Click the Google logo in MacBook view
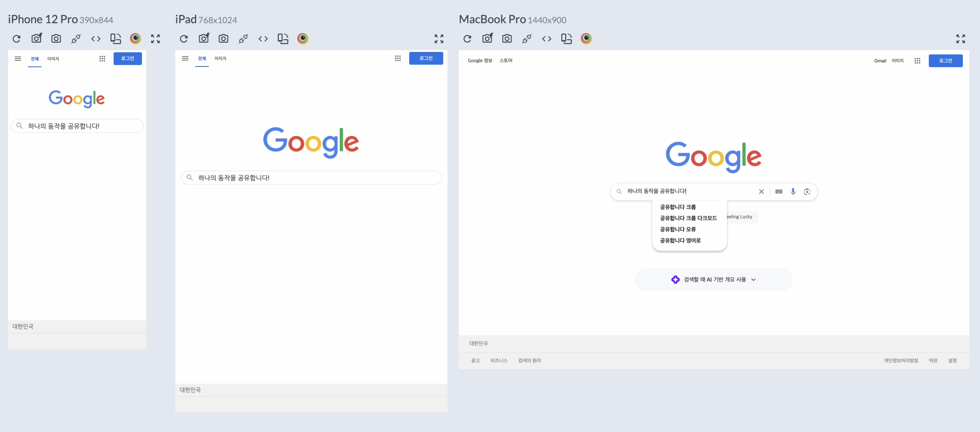This screenshot has height=432, width=980. [x=714, y=157]
